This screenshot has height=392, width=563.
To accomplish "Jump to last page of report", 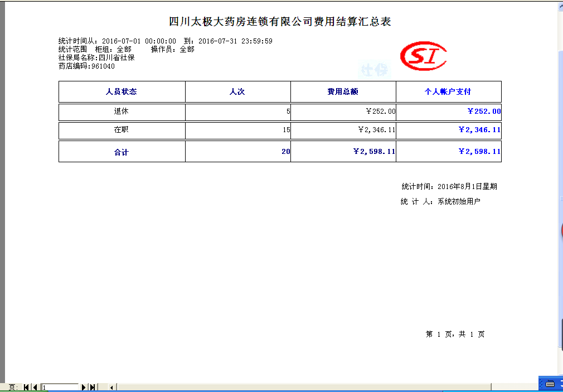I will coord(93,388).
